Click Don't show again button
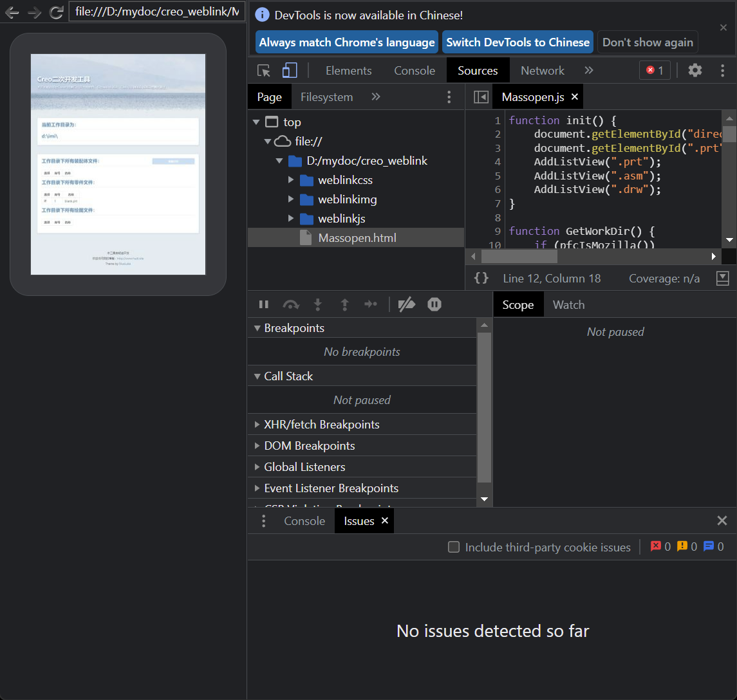This screenshot has height=700, width=737. click(x=648, y=42)
